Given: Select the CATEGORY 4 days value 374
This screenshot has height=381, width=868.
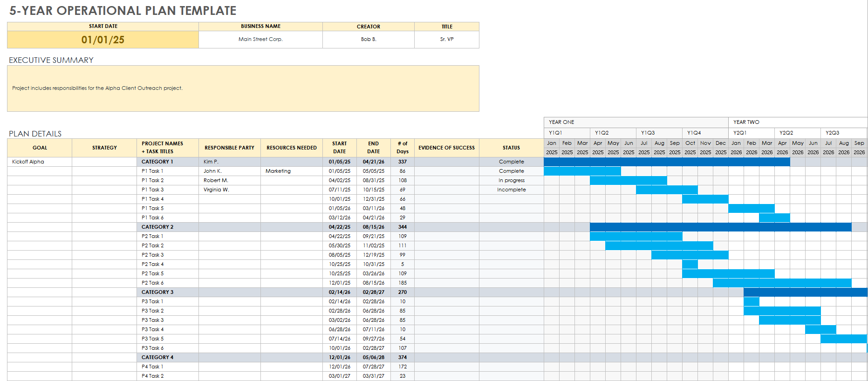Looking at the screenshot, I should click(403, 357).
